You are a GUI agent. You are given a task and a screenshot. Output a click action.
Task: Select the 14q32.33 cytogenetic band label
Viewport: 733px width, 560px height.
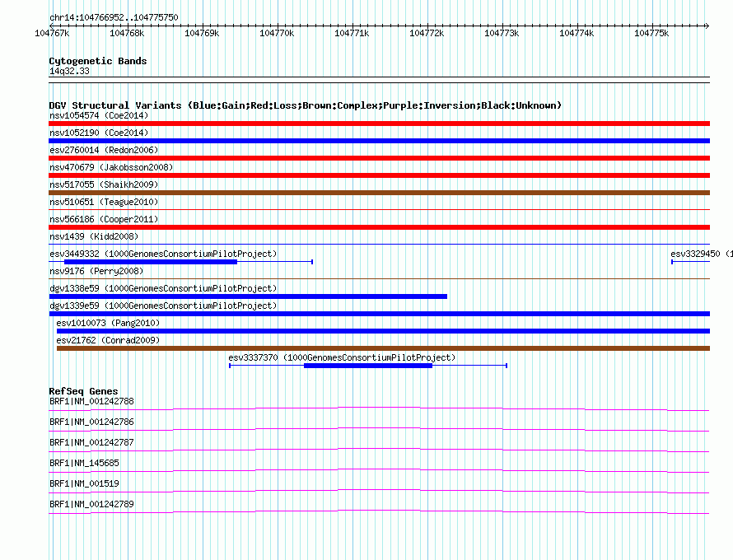coord(69,71)
